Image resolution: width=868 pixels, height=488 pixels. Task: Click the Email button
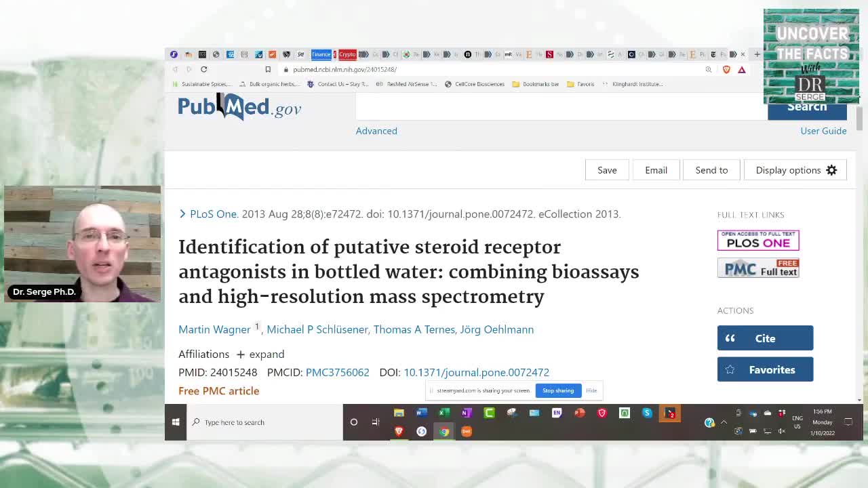pyautogui.click(x=656, y=170)
